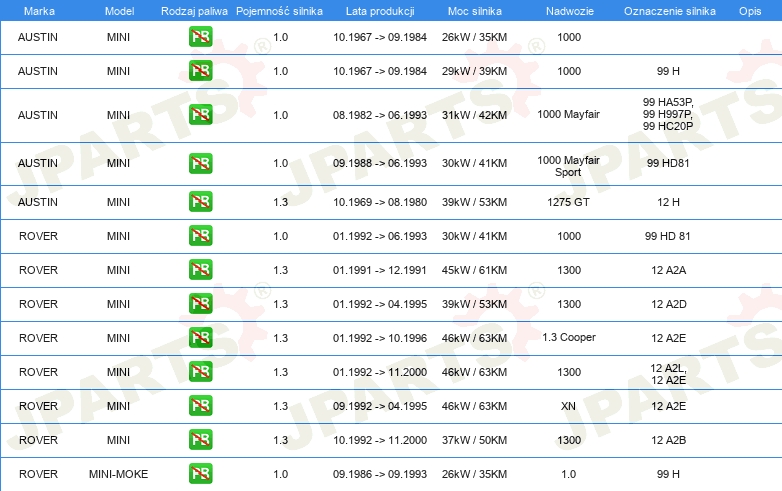
Task: Click the Opis column header
Action: (750, 11)
